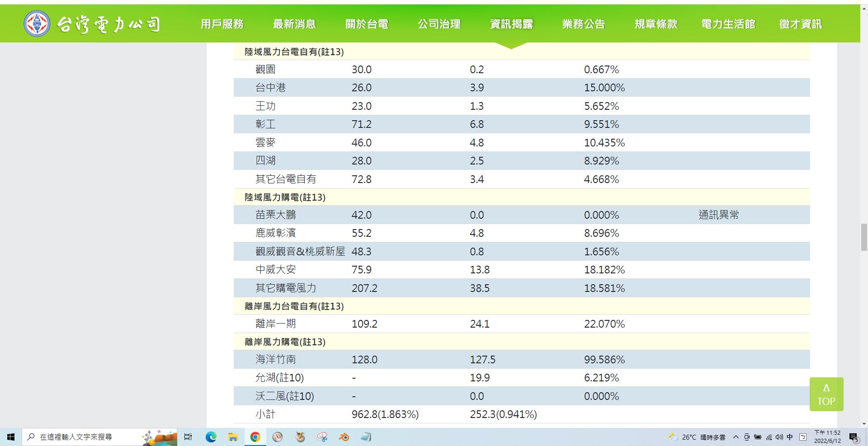Open the 徵才資訊 menu
The height and width of the screenshot is (446, 868).
pos(801,24)
